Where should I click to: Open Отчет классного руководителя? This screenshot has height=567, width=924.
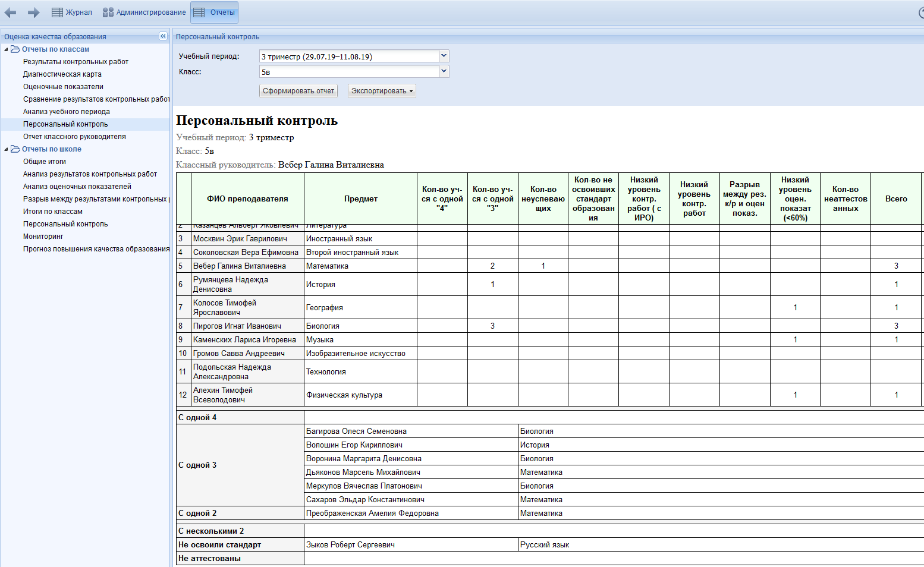tap(74, 137)
